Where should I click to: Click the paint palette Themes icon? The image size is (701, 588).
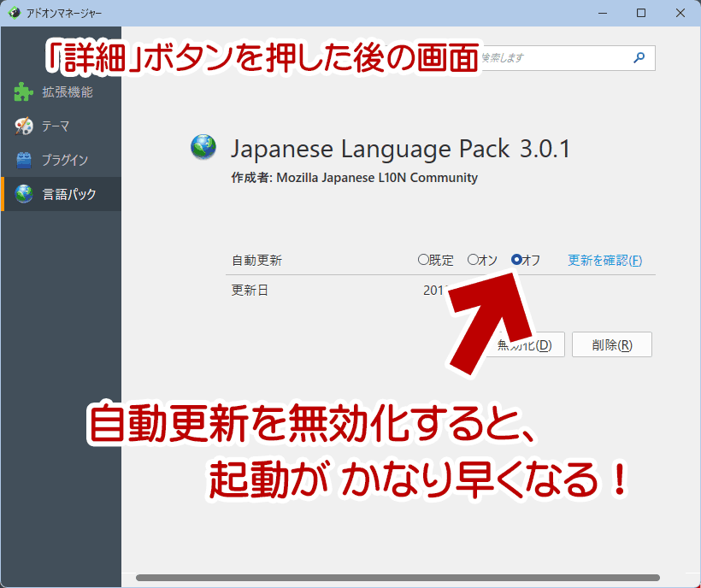24,126
